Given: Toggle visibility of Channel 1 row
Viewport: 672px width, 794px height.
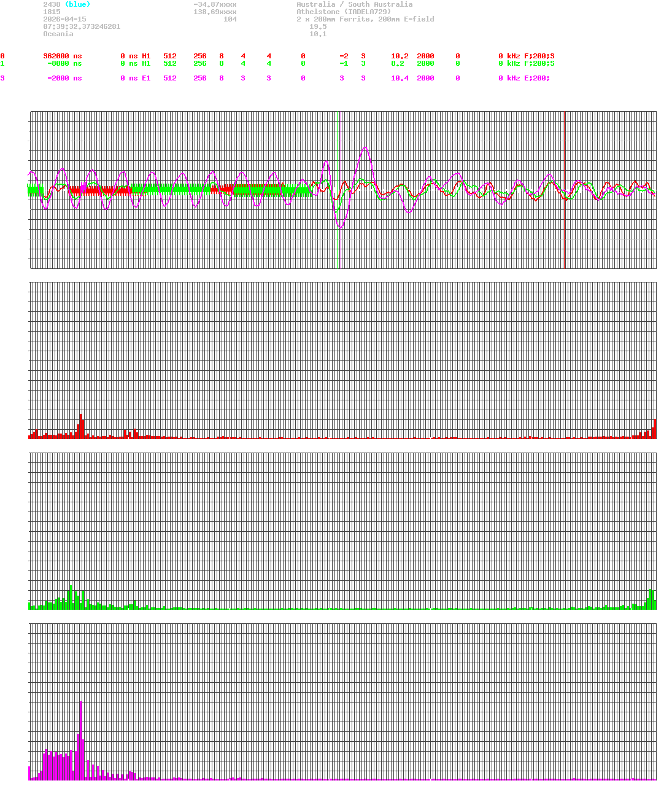Looking at the screenshot, I should click(x=2, y=63).
